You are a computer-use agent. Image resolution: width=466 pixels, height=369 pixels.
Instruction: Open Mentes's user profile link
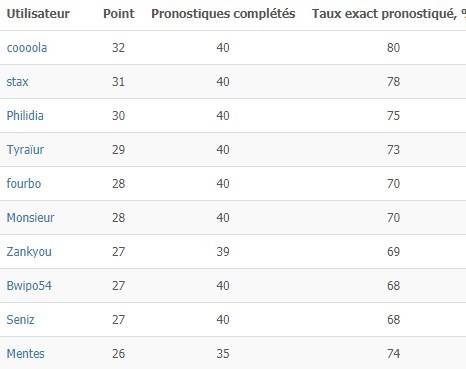tap(25, 354)
